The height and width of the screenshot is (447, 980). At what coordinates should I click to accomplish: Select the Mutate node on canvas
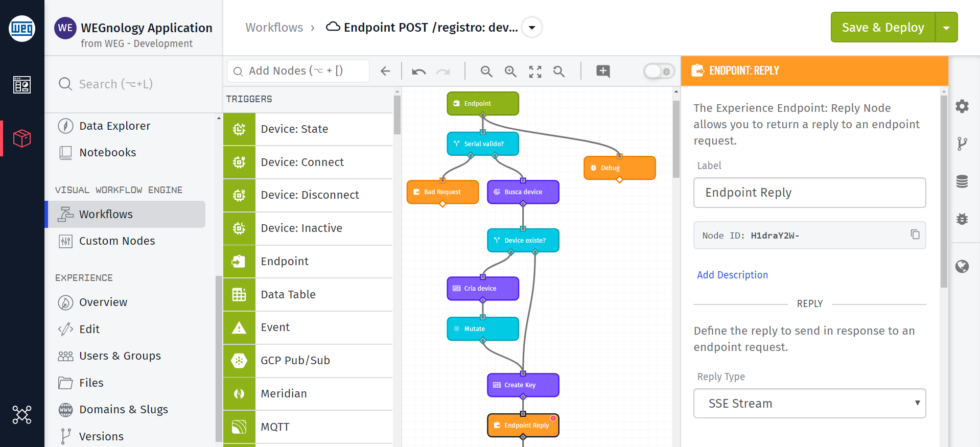(483, 329)
